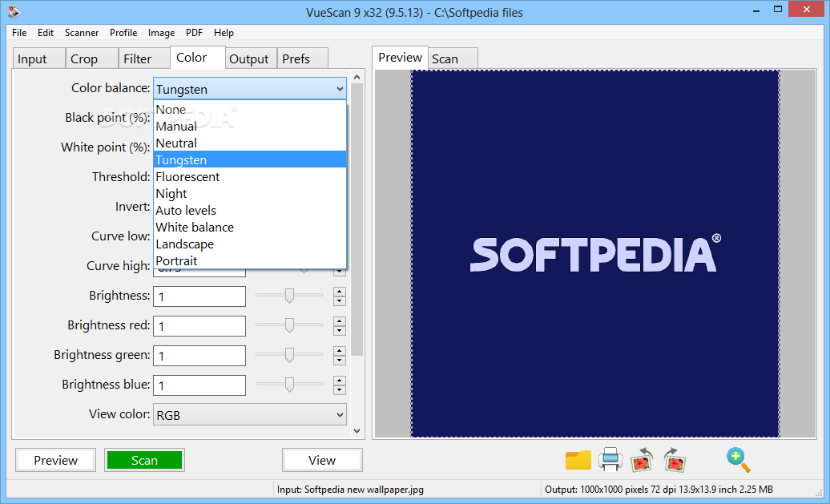
Task: Decrease Brightness green with down arrow
Action: point(340,361)
